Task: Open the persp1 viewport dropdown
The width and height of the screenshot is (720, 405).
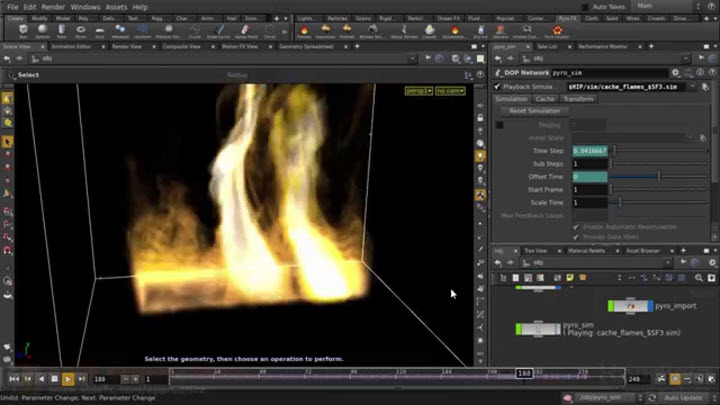Action: click(x=416, y=91)
